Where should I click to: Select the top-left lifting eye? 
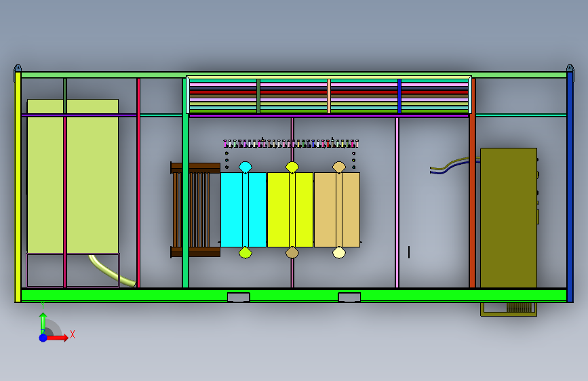point(18,68)
